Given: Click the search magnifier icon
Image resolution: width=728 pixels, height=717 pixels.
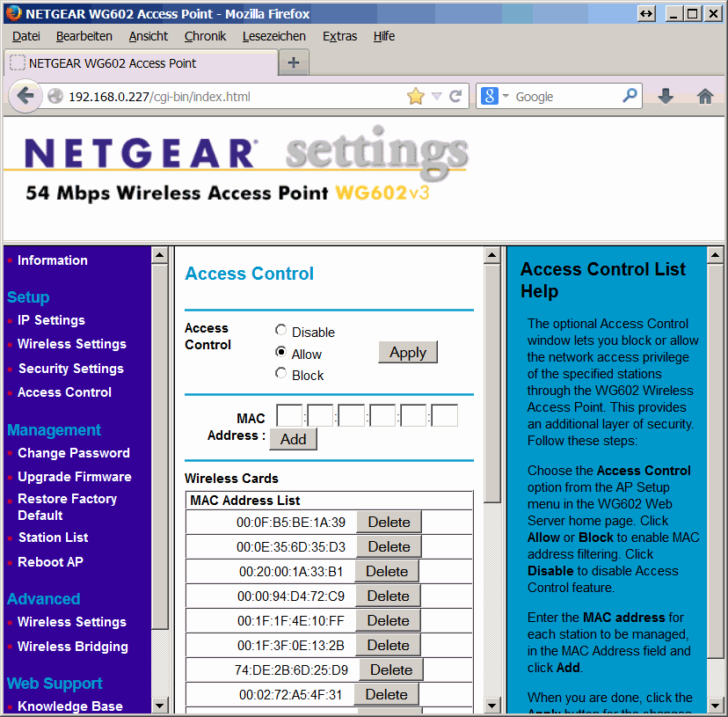Looking at the screenshot, I should 630,96.
